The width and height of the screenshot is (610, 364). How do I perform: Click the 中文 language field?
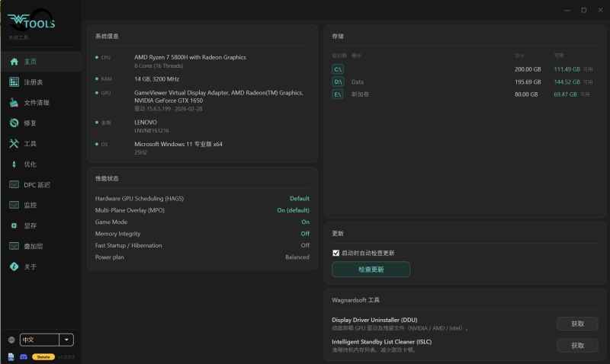40,340
